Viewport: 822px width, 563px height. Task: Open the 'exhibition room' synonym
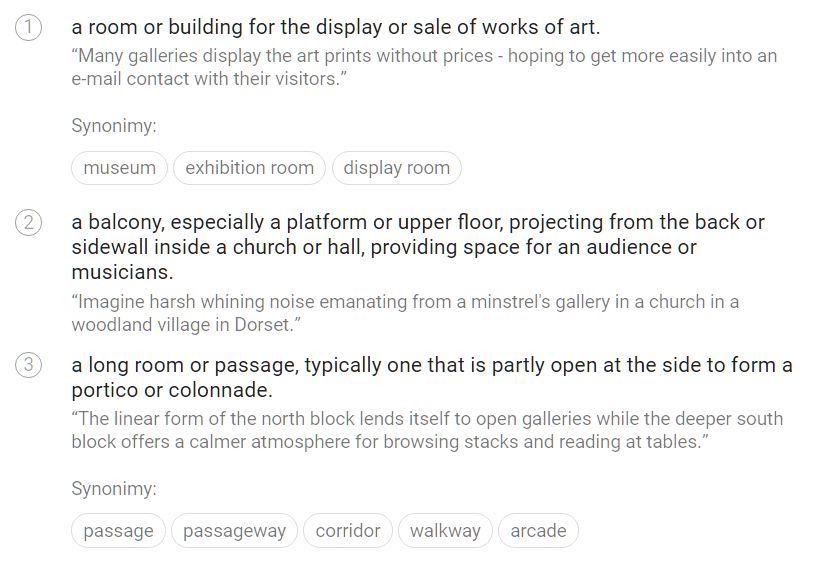(250, 168)
